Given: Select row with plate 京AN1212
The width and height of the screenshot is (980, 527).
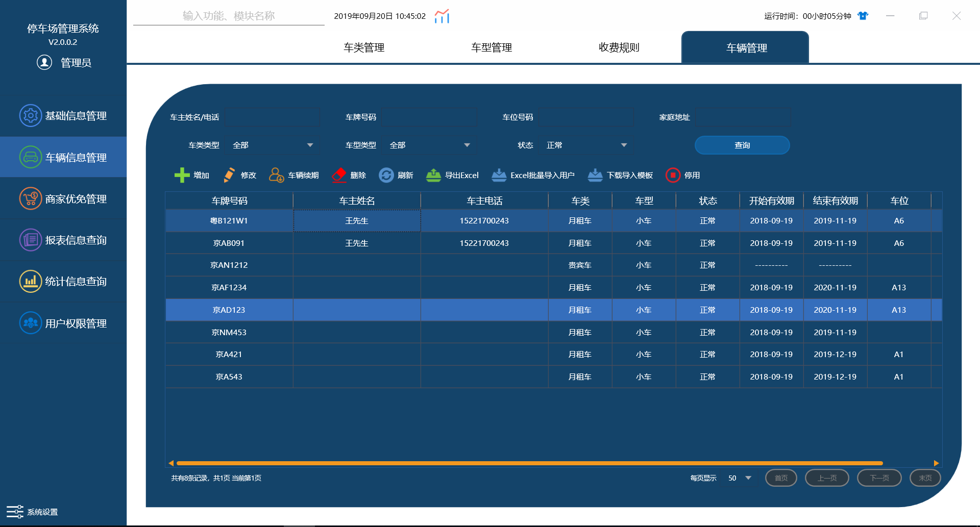Looking at the screenshot, I should tap(553, 265).
